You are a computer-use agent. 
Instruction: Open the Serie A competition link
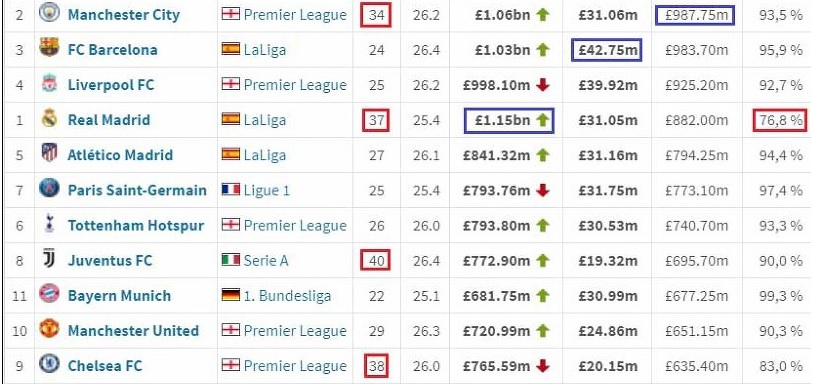point(265,261)
